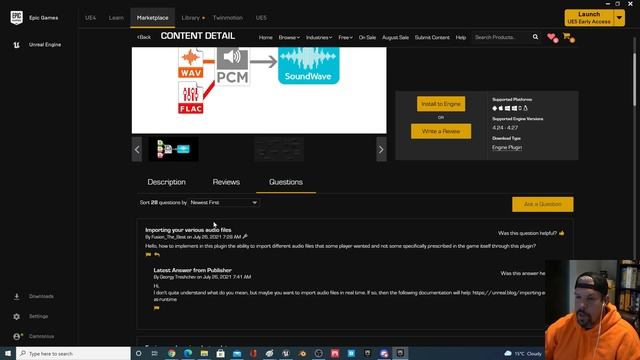Select the Marketplace tab
This screenshot has height=360, width=640.
coord(153,18)
